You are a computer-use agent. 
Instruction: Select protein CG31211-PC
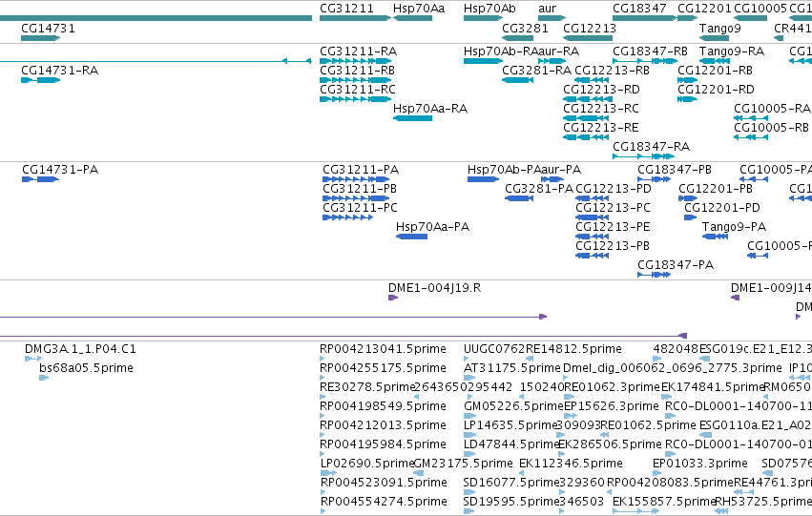(x=347, y=217)
